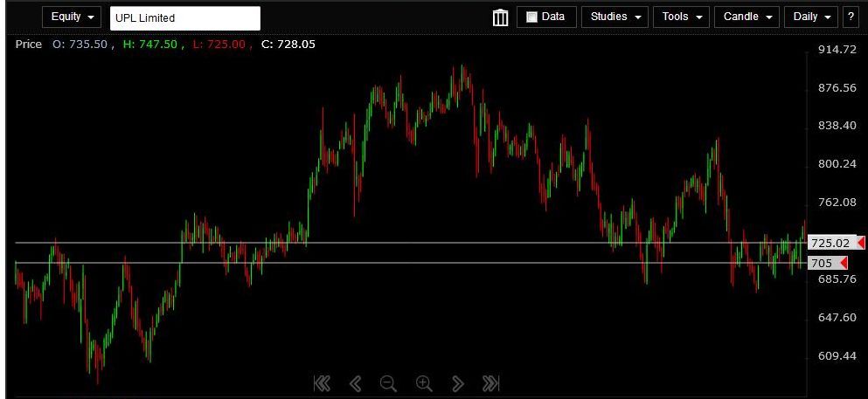Open the Daily interval dropdown
The width and height of the screenshot is (868, 399).
coord(810,17)
